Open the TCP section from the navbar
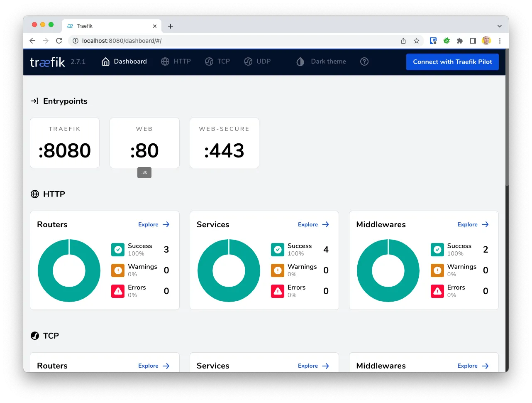This screenshot has height=403, width=532. (217, 61)
